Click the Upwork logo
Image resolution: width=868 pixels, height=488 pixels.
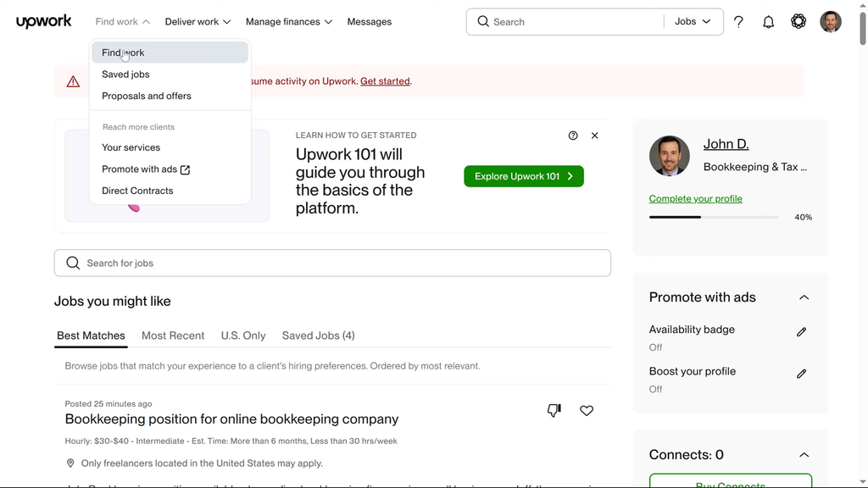pyautogui.click(x=43, y=22)
